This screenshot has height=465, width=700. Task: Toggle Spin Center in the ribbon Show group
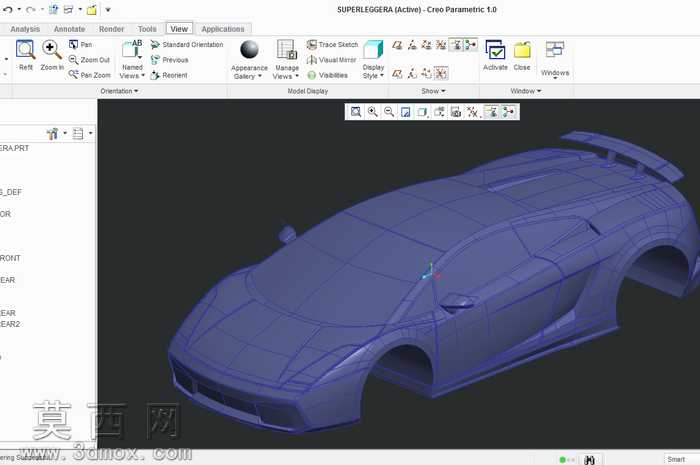pyautogui.click(x=471, y=45)
